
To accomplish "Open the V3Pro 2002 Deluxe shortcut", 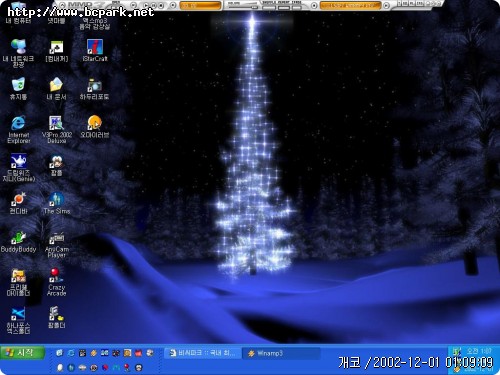I will click(x=56, y=129).
